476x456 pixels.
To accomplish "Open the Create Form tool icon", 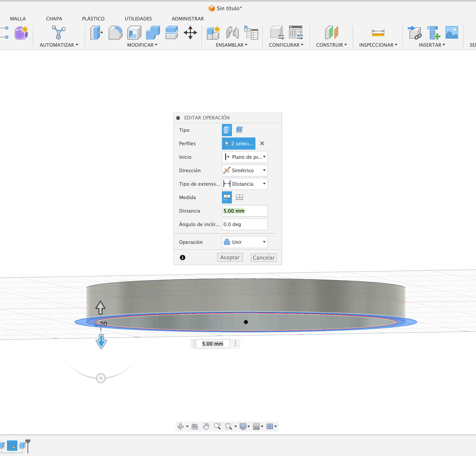I will pyautogui.click(x=21, y=33).
